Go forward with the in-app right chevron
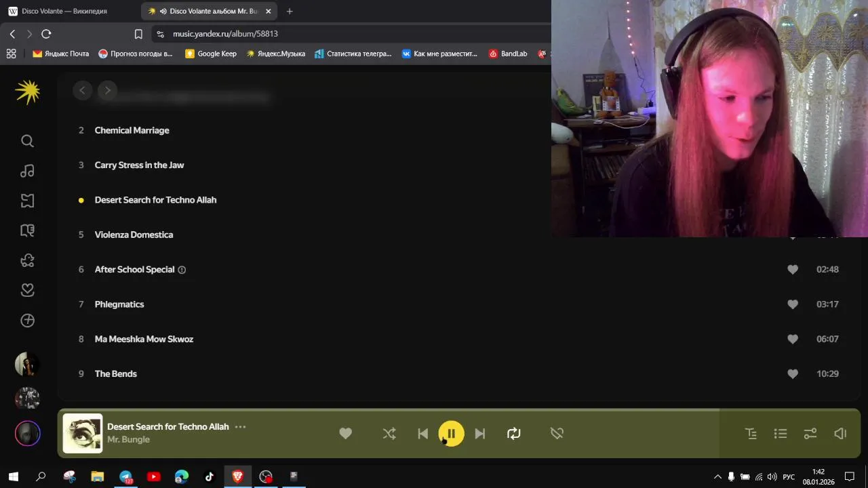The height and width of the screenshot is (488, 868). point(107,90)
